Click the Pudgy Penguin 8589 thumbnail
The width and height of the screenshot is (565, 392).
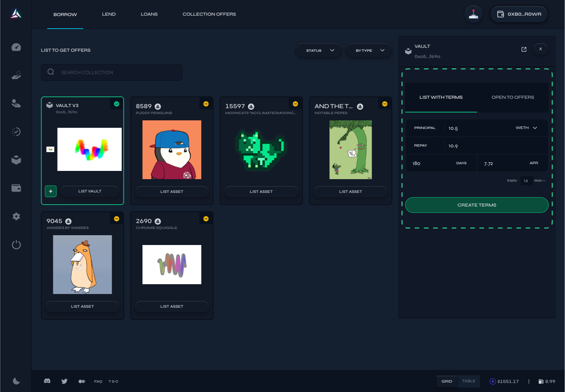click(x=172, y=150)
